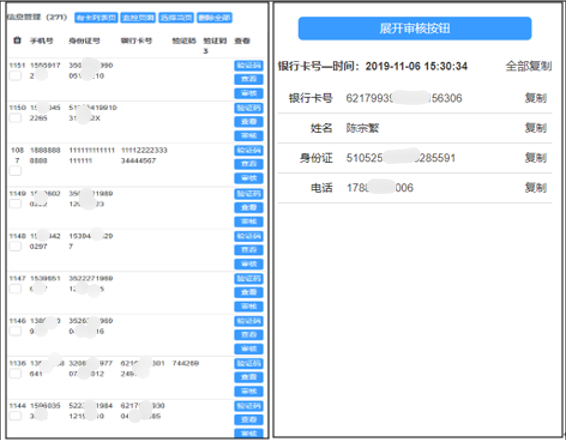Click 全部复制 to copy all fields

(x=528, y=66)
